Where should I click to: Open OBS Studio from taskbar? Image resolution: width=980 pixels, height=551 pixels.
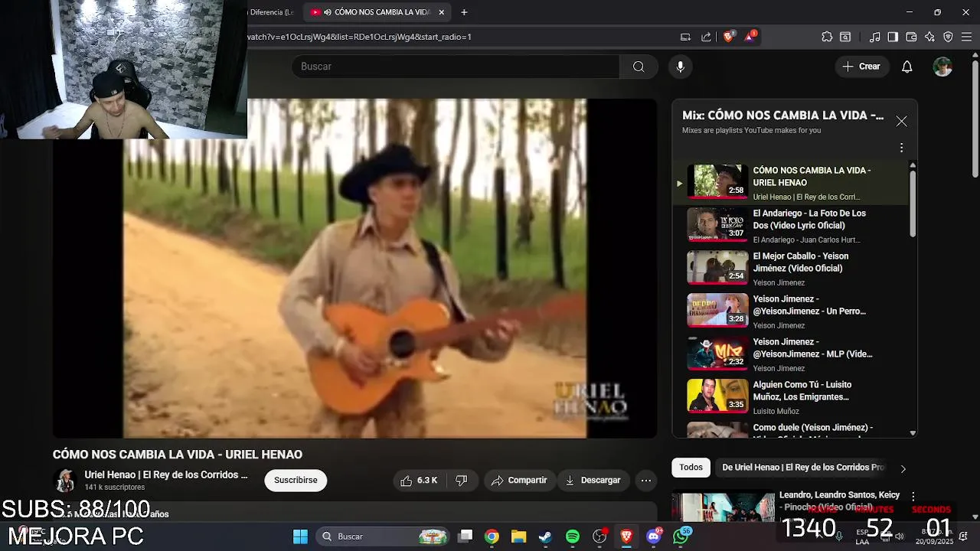[599, 536]
